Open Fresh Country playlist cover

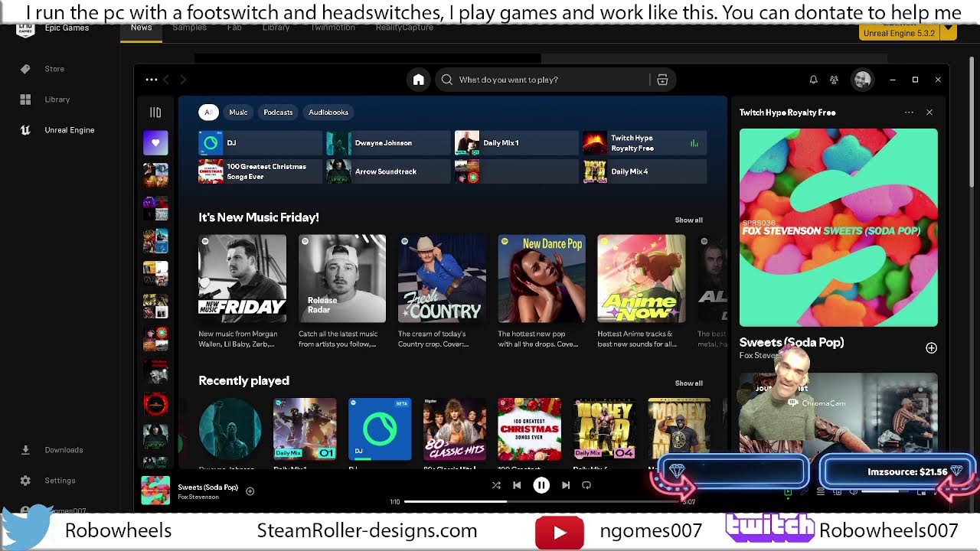click(x=442, y=279)
